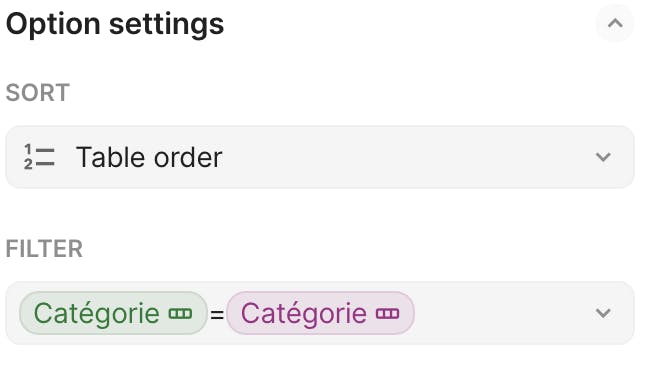The width and height of the screenshot is (656, 369).
Task: Click round button around collapse chevron
Action: point(615,23)
